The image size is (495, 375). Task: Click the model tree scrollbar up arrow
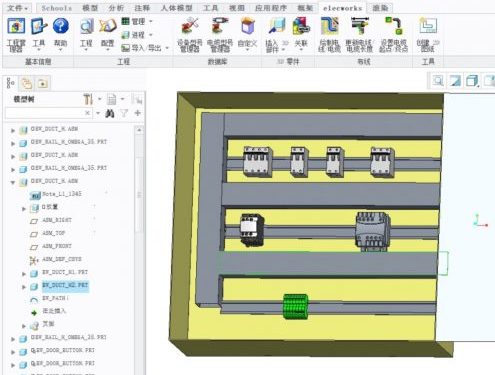pyautogui.click(x=139, y=130)
